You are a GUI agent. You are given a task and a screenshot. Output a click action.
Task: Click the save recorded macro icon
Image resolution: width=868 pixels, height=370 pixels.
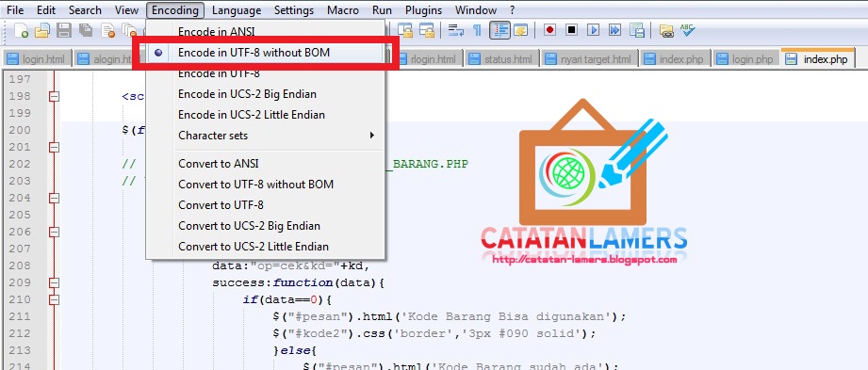636,30
